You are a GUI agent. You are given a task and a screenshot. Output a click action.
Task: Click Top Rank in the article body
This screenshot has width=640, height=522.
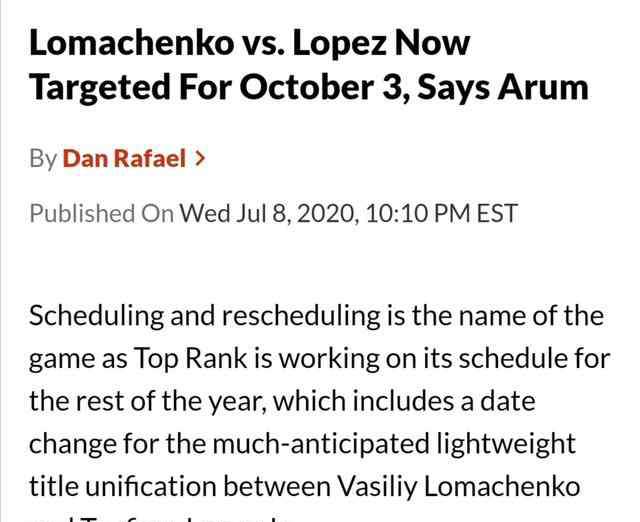pos(190,359)
